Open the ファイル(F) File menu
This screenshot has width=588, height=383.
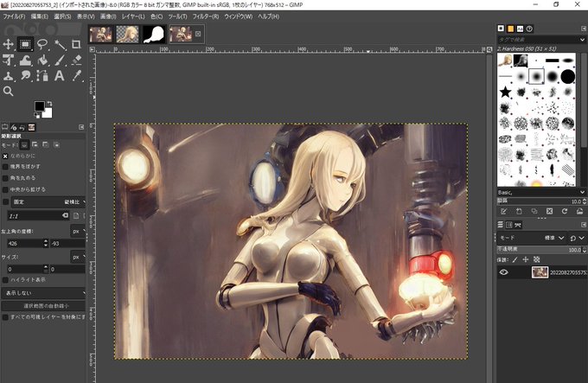pyautogui.click(x=14, y=16)
